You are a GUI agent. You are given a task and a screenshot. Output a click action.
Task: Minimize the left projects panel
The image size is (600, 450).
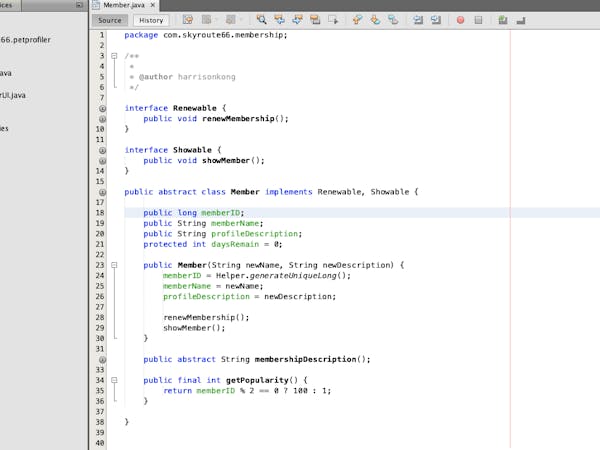pyautogui.click(x=79, y=5)
